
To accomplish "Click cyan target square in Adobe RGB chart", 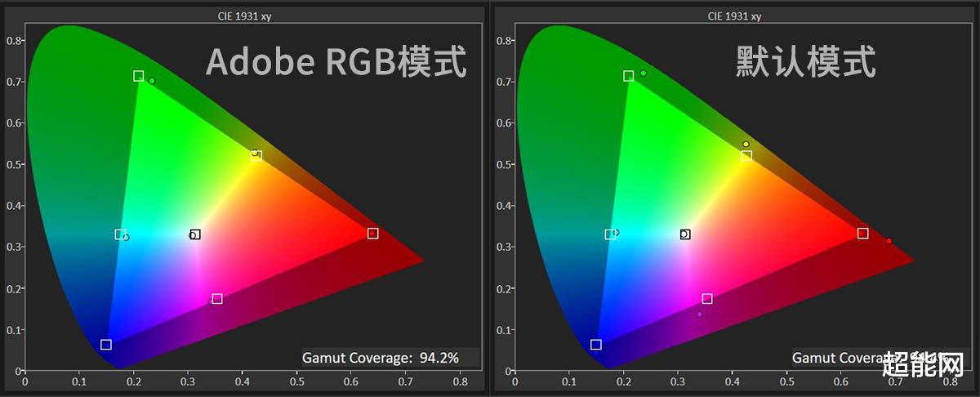I will click(x=120, y=234).
